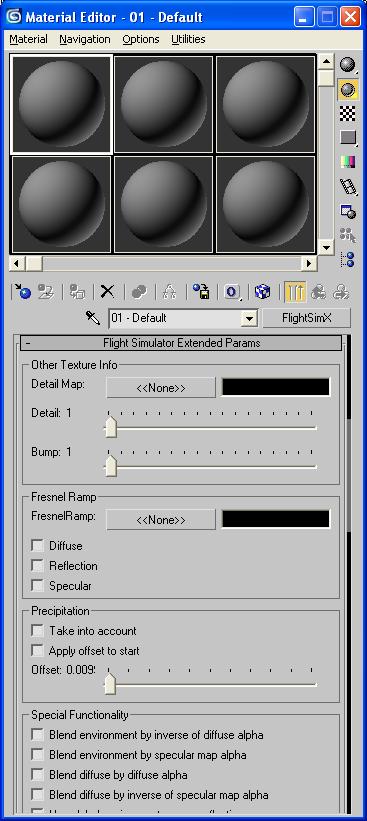
Task: Toggle the Backlight icon
Action: point(348,90)
